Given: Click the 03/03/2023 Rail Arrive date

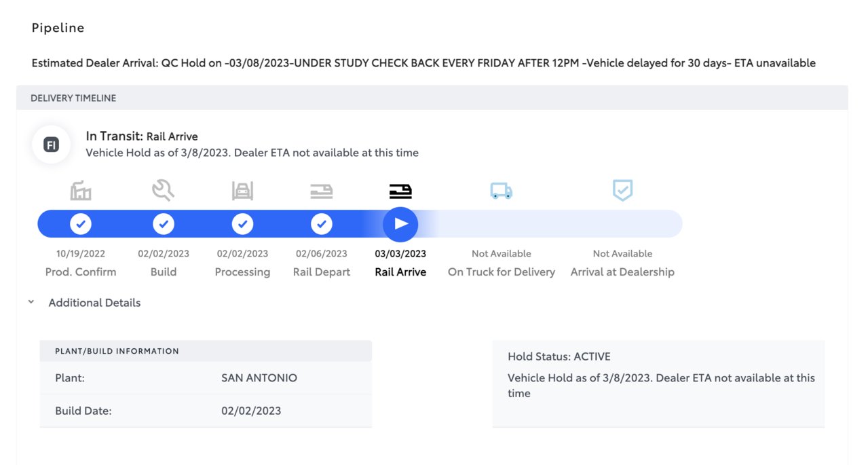Looking at the screenshot, I should click(x=400, y=254).
